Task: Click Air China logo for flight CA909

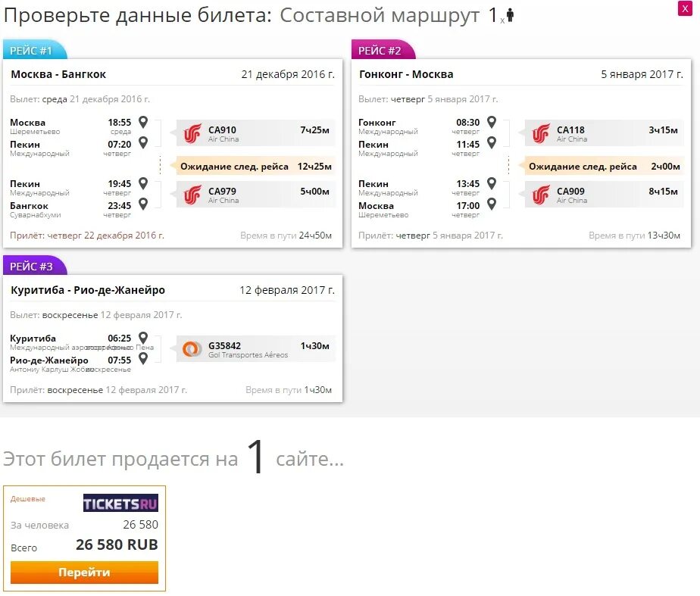Action: tap(541, 195)
